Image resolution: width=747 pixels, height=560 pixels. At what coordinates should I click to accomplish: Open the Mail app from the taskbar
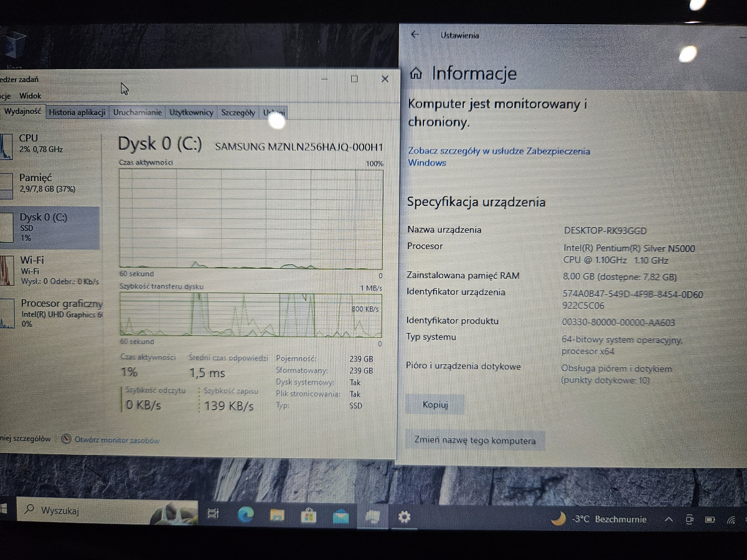pos(341,516)
